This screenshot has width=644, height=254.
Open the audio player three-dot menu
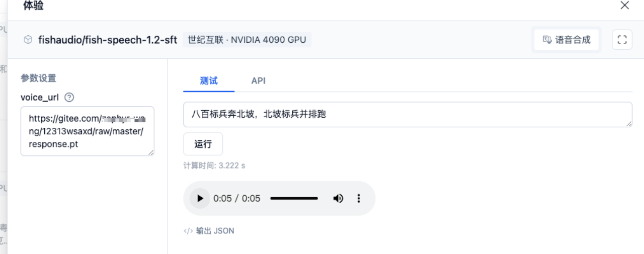359,198
